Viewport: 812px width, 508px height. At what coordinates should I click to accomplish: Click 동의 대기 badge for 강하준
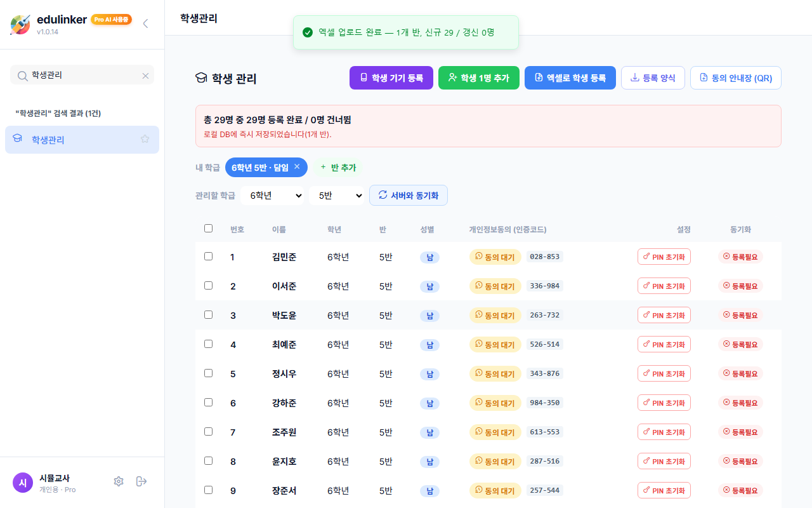[495, 403]
